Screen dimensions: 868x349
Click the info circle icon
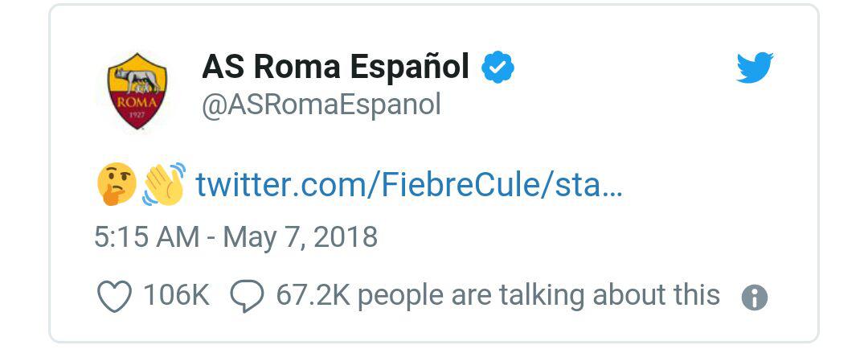pyautogui.click(x=755, y=298)
